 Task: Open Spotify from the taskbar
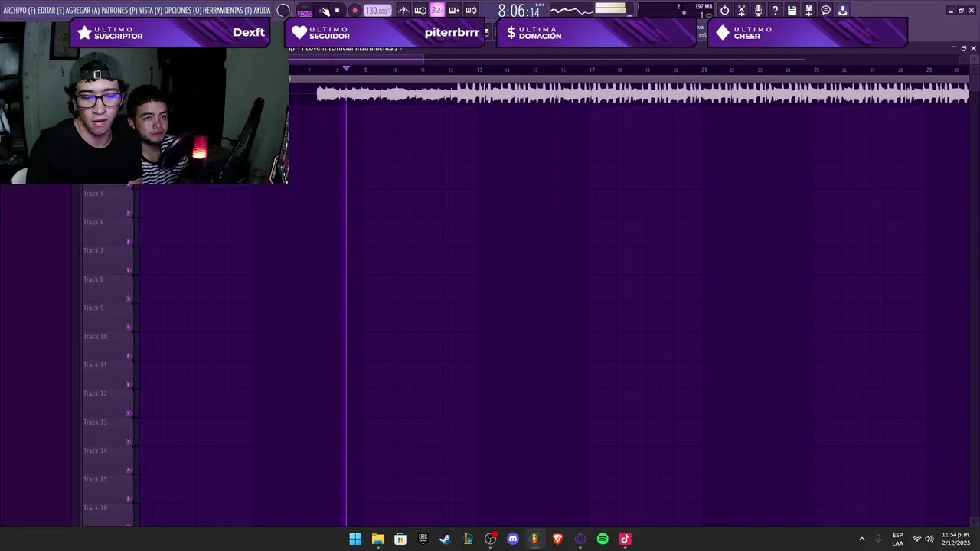click(x=603, y=539)
